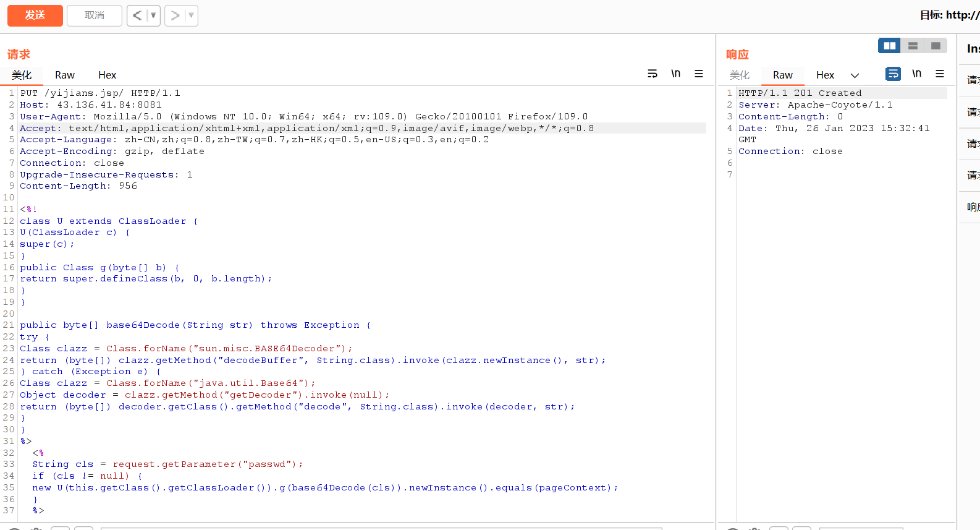Screen dimensions: 980x530
Task: Toggle \n non-printable characters in response panel
Action: [917, 74]
